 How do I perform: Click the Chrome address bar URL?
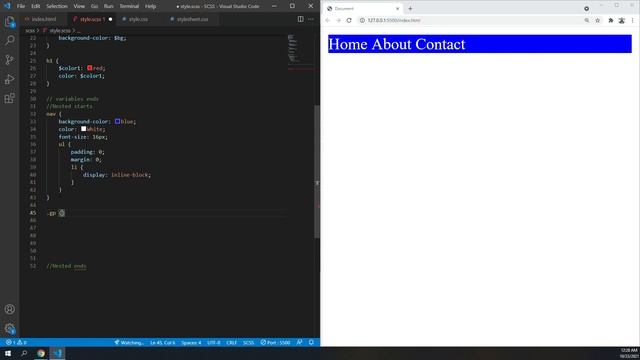pos(394,20)
